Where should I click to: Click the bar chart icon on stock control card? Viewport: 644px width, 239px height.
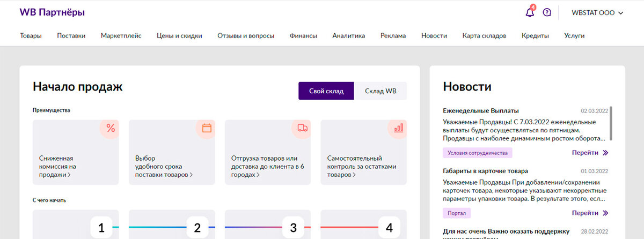pos(398,128)
